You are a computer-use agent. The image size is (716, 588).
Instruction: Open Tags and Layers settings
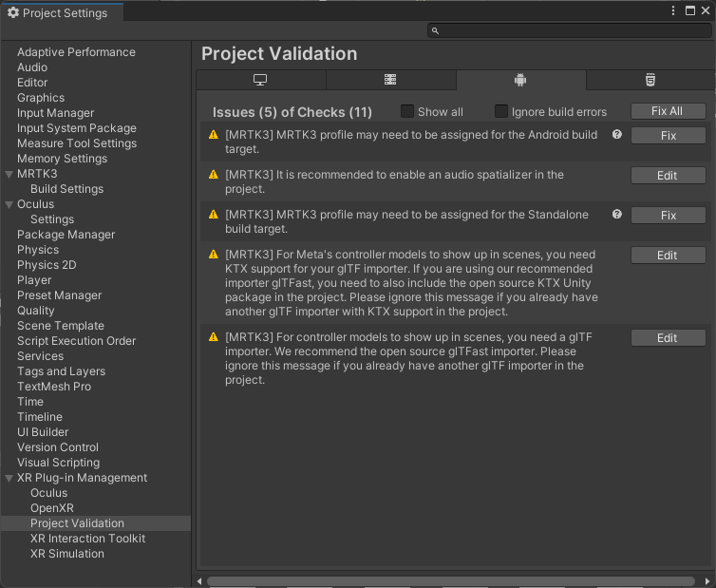pyautogui.click(x=61, y=371)
